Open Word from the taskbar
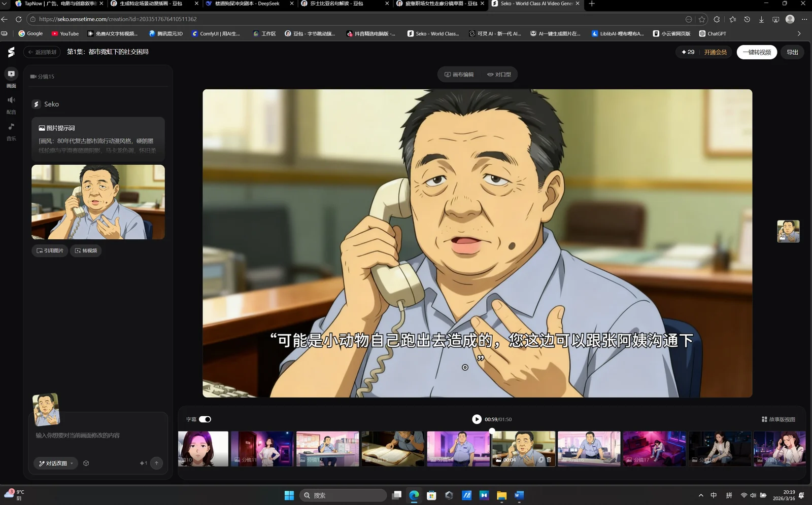Screen dimensions: 812x505 pos(519,495)
